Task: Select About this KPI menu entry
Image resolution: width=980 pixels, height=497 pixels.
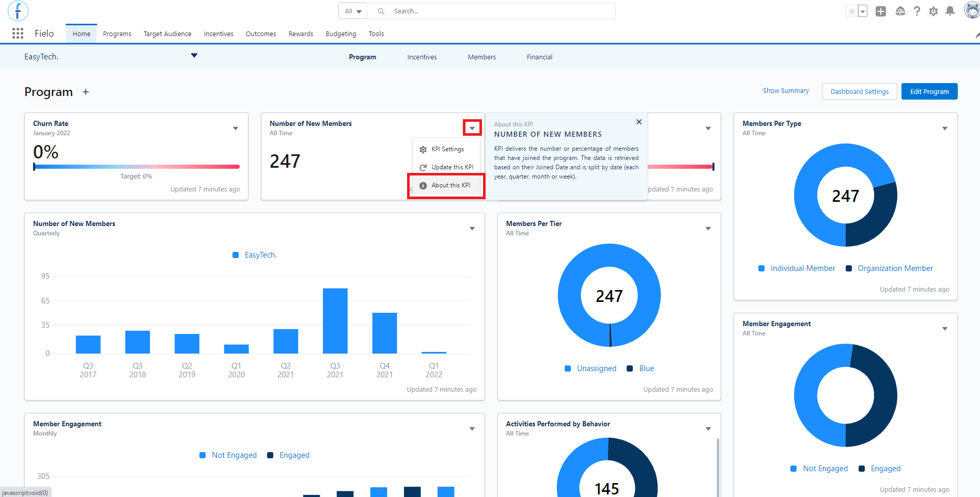Action: click(x=446, y=185)
